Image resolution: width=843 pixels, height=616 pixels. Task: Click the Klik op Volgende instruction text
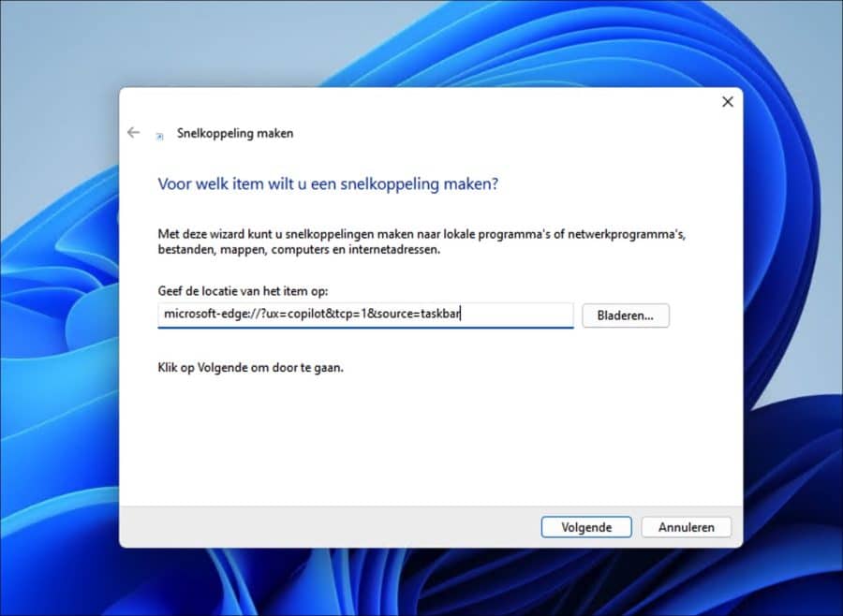point(251,367)
